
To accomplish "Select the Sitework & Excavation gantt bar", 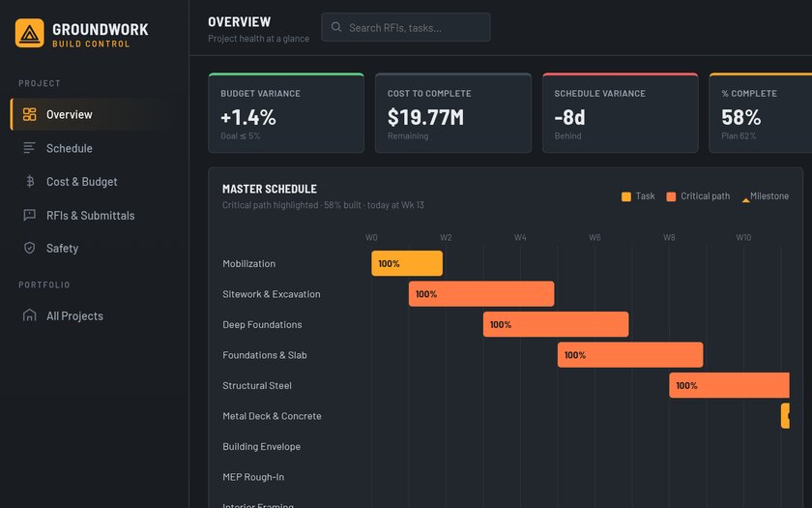I will 481,294.
